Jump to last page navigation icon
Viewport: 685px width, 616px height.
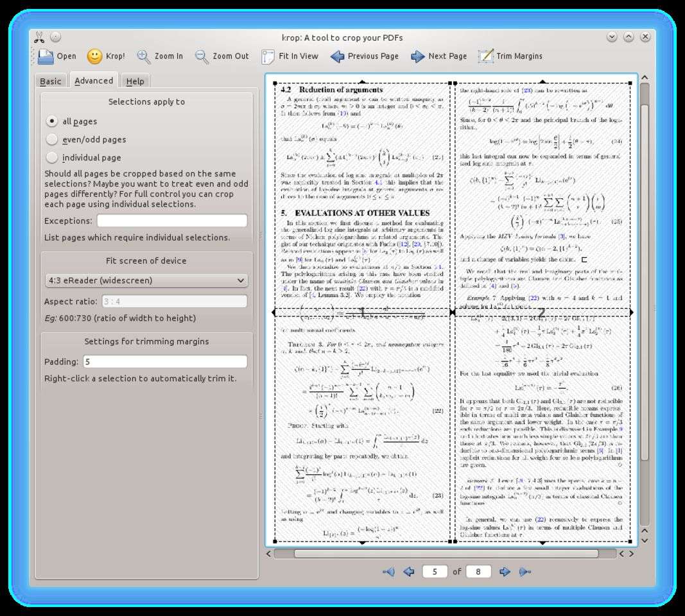tap(525, 571)
